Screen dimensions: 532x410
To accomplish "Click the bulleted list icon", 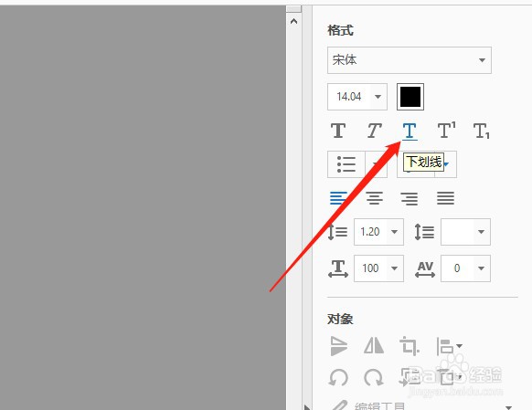I will [x=346, y=164].
